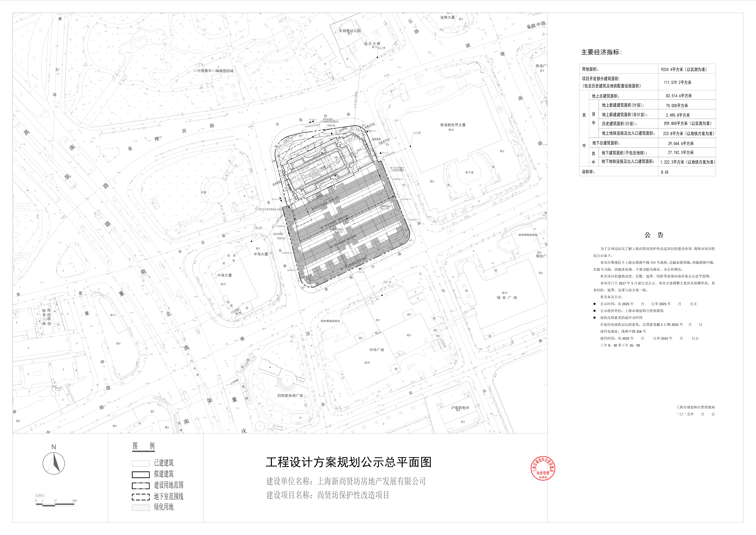Click the 地下室 label in the curved building
This screenshot has width=756, height=535.
point(470,173)
